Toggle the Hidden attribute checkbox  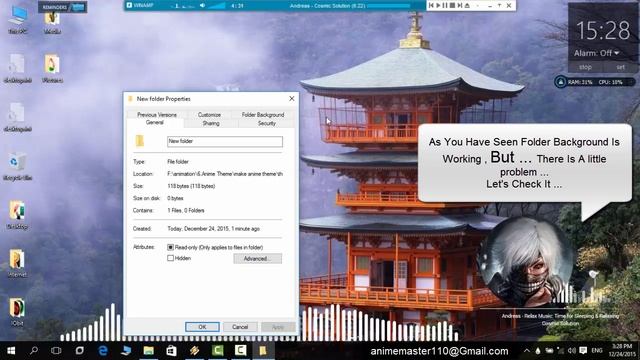[171, 258]
